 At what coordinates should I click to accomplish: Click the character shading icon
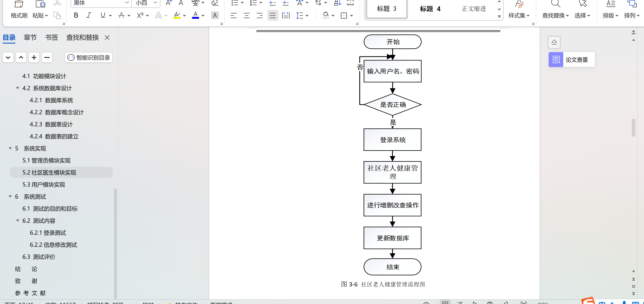coord(215,16)
